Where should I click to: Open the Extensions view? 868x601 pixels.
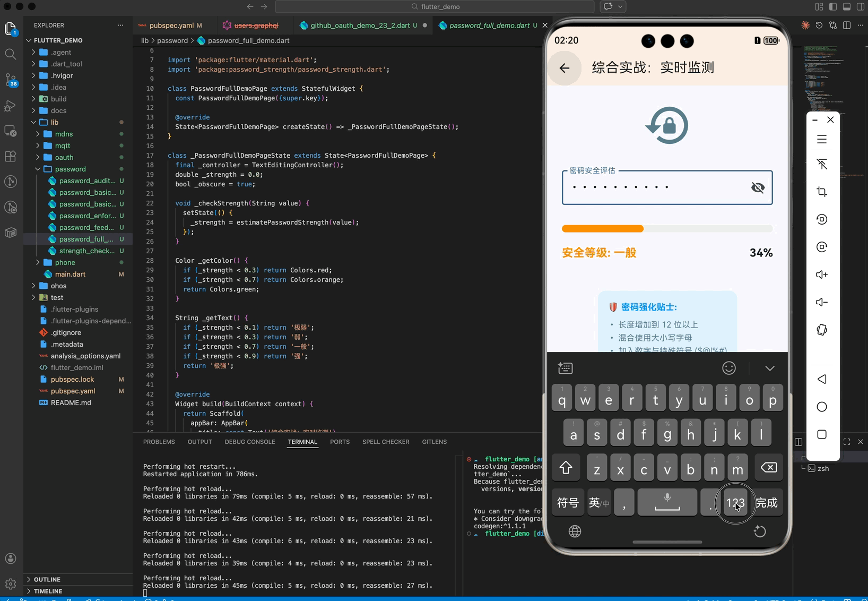[x=11, y=156]
